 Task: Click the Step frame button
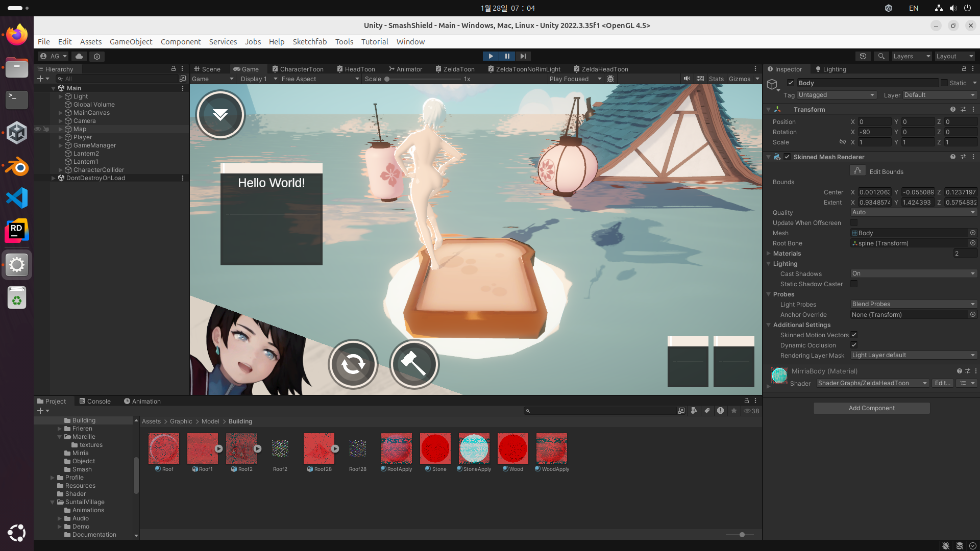[x=523, y=56]
